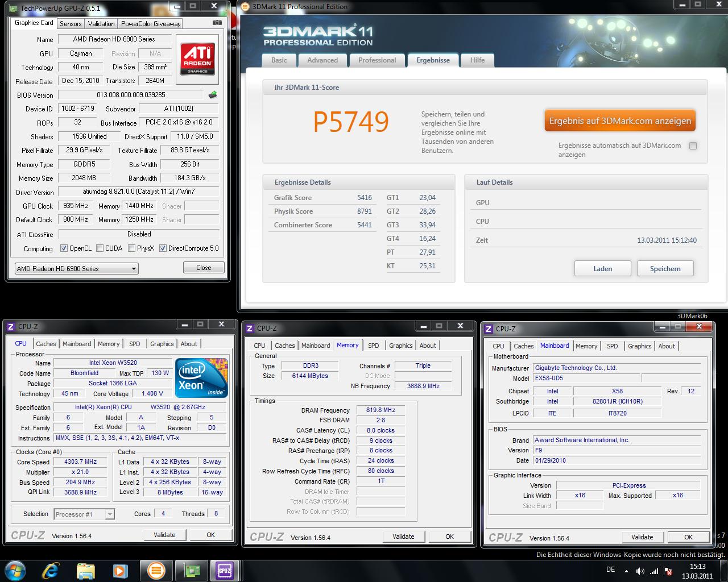Click the network signal tray icon
Viewport: 728px width, 582px height.
coord(654,571)
